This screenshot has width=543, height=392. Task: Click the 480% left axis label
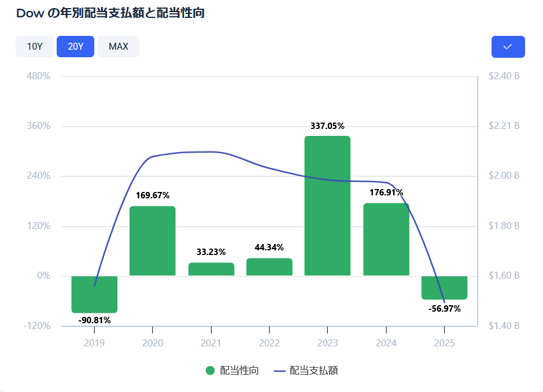[38, 76]
